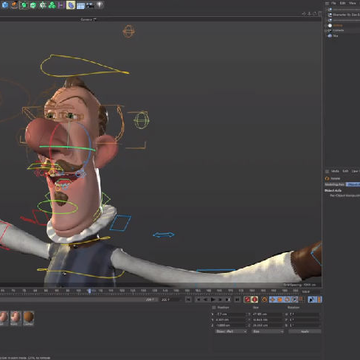This screenshot has height=360, width=360.
Task: Toggle scale keyframe recording
Action: coord(280,299)
